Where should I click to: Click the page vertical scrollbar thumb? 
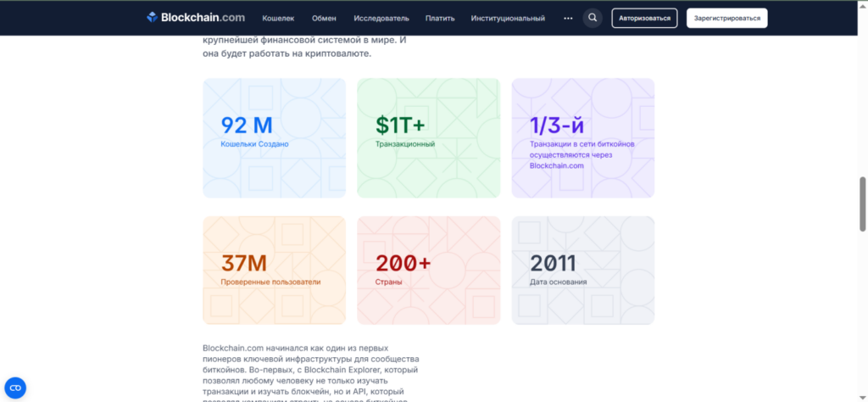(862, 204)
